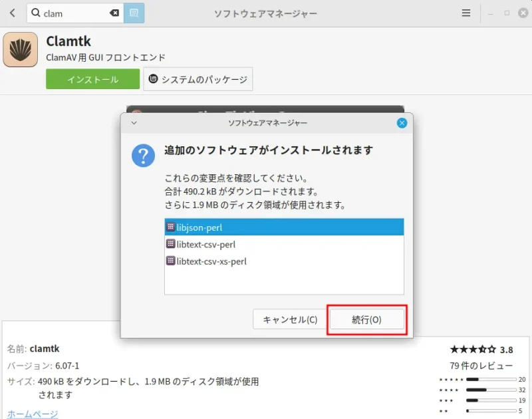
Task: Expand the dialog's title chevron menu
Action: coord(134,123)
